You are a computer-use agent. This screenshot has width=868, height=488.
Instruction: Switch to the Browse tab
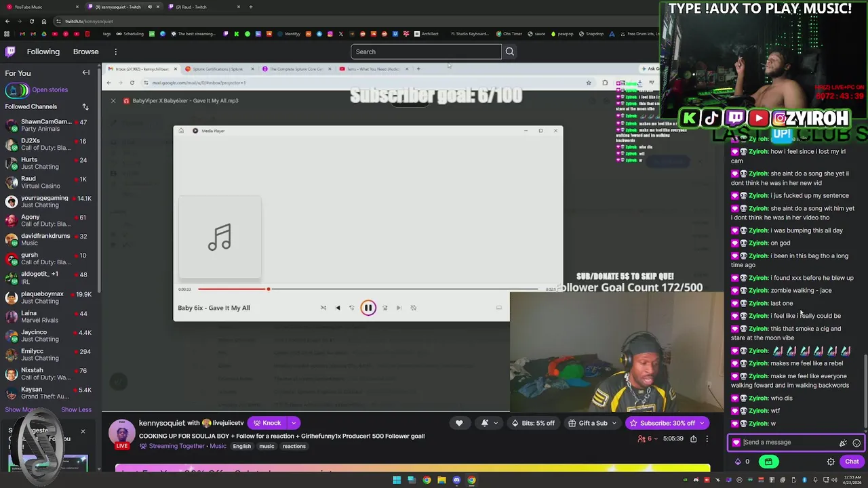pyautogui.click(x=85, y=52)
